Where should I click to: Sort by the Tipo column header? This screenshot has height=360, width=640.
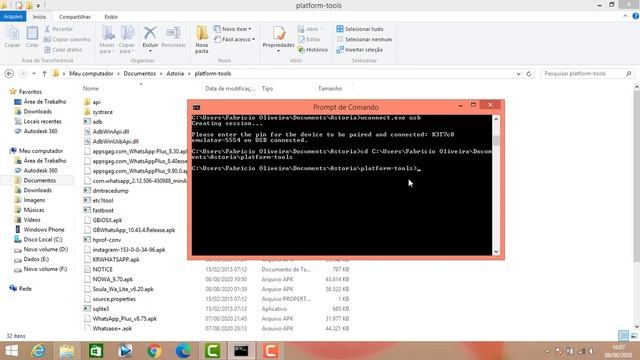[267, 88]
